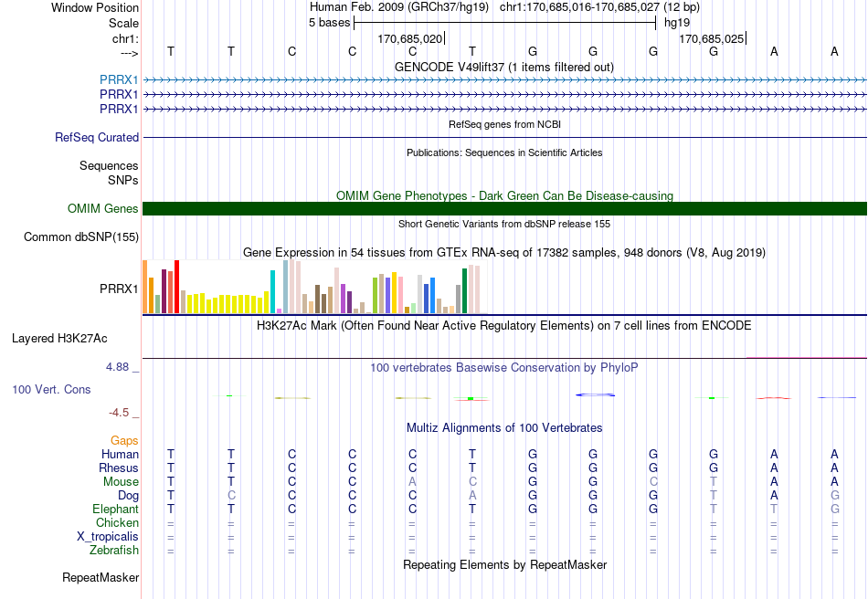Select the dark green OMIM Genes bar
The height and width of the screenshot is (599, 868).
pos(504,208)
